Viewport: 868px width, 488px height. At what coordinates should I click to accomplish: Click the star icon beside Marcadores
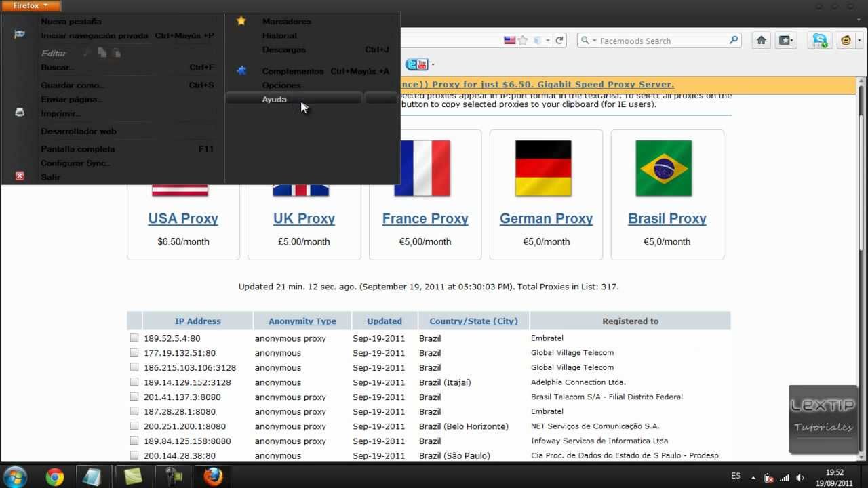[241, 21]
